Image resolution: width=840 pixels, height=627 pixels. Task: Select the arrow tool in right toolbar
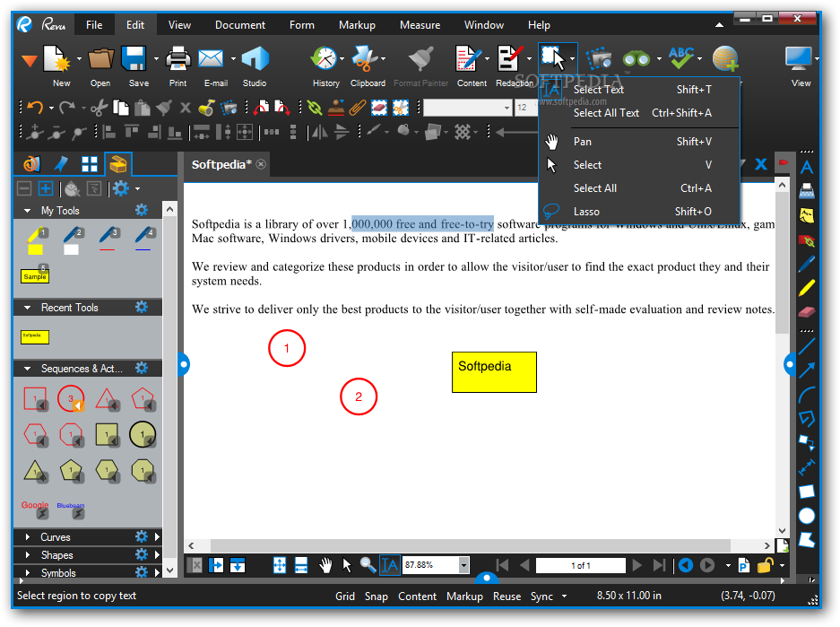807,370
